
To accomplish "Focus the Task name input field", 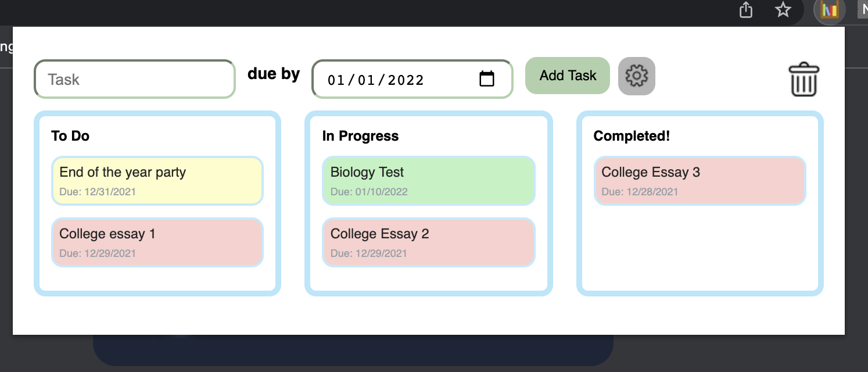I will 135,79.
